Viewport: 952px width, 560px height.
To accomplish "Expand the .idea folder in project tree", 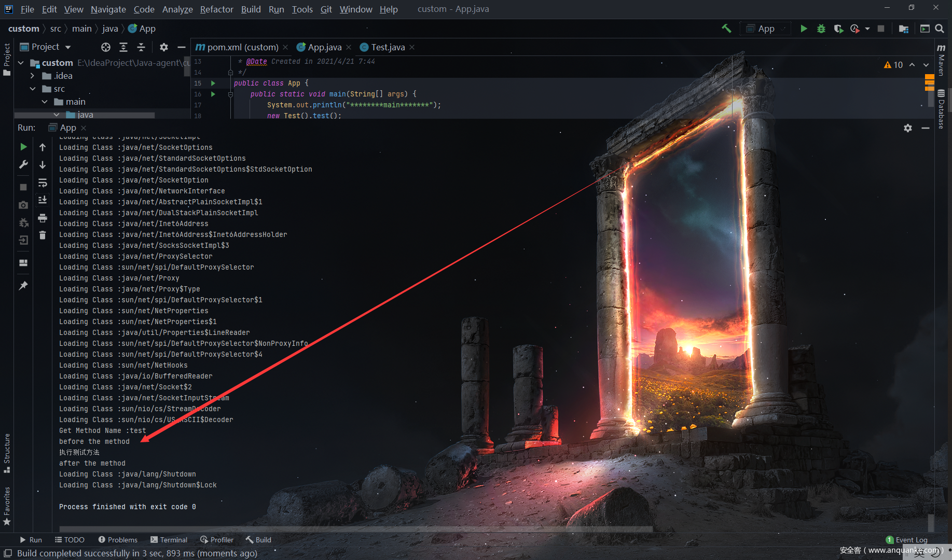I will pos(32,76).
